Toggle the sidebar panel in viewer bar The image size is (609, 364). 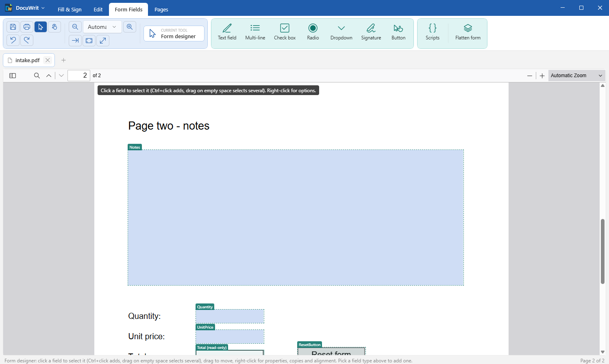click(13, 76)
